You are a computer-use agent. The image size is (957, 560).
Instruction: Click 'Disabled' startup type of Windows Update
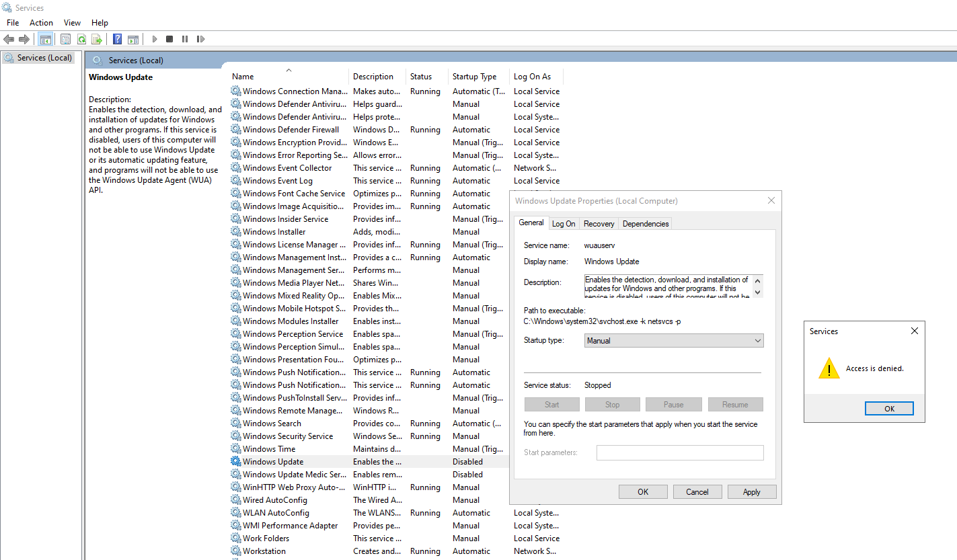[467, 462]
